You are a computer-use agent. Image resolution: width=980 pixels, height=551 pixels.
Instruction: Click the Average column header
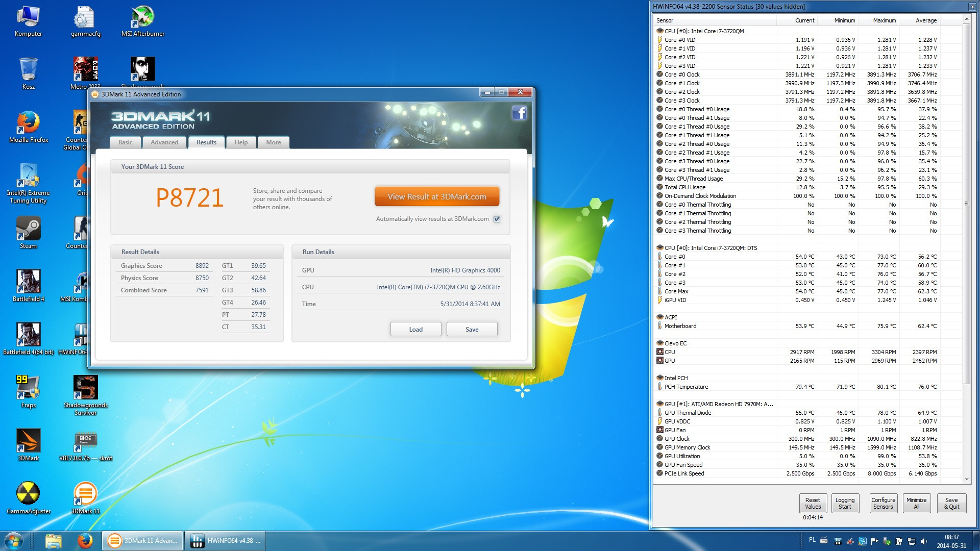tap(919, 20)
